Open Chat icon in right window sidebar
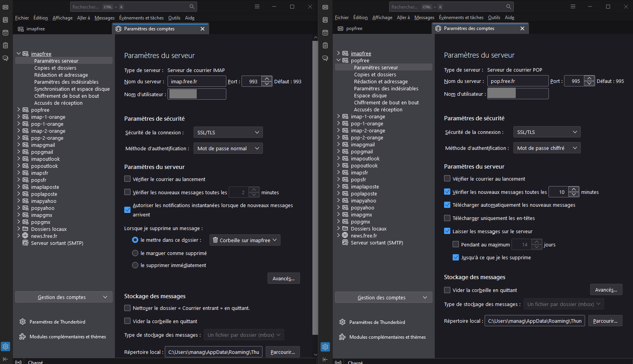Image resolution: width=633 pixels, height=364 pixels. tap(325, 58)
